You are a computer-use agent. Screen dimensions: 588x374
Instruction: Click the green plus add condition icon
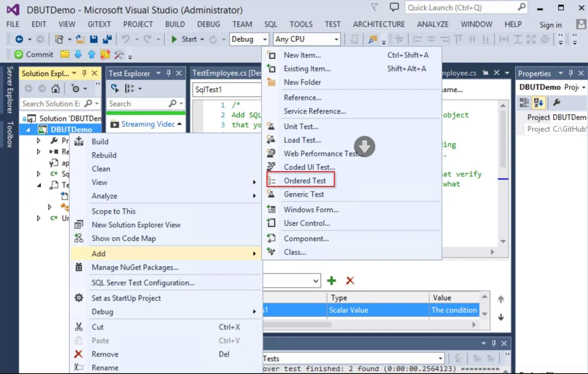click(x=332, y=281)
